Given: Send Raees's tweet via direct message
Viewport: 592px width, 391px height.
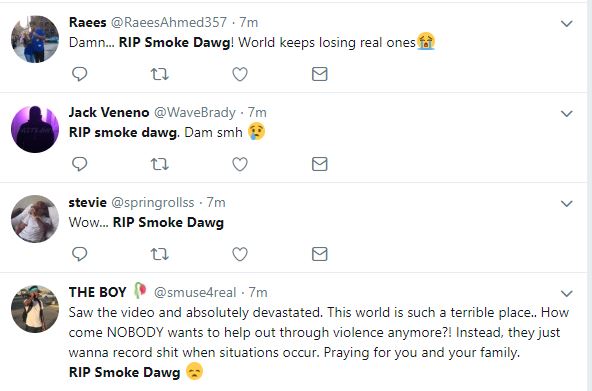Looking at the screenshot, I should tap(319, 74).
